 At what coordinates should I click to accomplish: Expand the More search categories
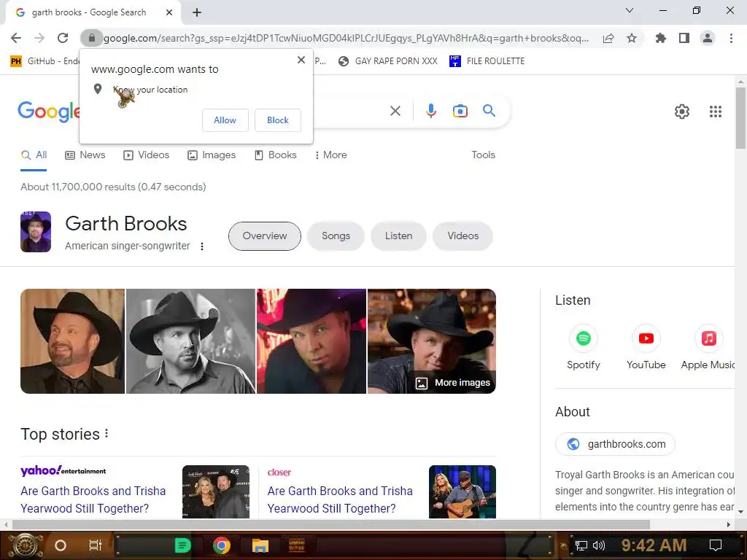pos(330,155)
